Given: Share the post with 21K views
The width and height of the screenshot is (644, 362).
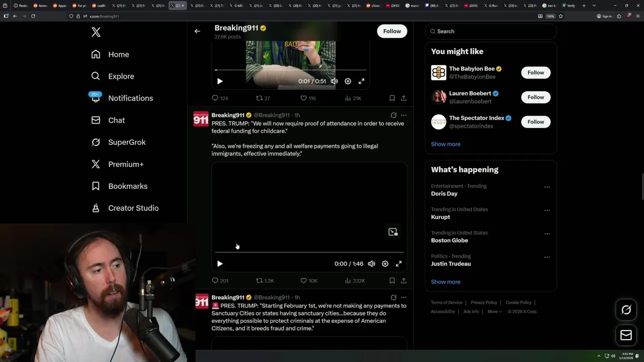Looking at the screenshot, I should click(404, 98).
